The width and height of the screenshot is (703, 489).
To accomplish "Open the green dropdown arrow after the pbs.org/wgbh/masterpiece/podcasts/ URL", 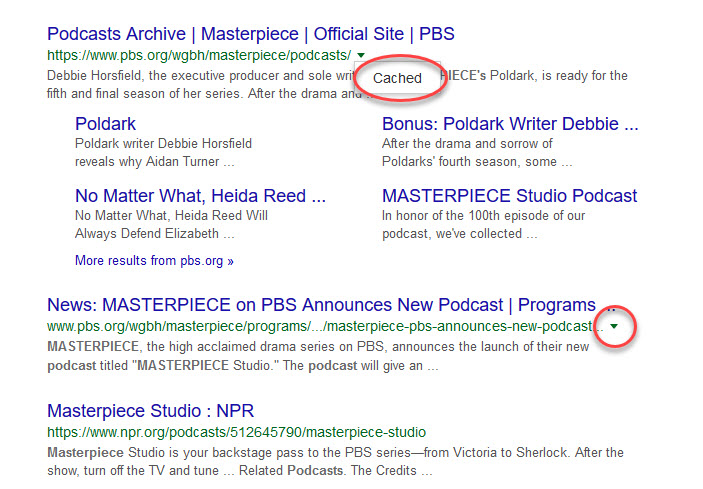I will (361, 56).
